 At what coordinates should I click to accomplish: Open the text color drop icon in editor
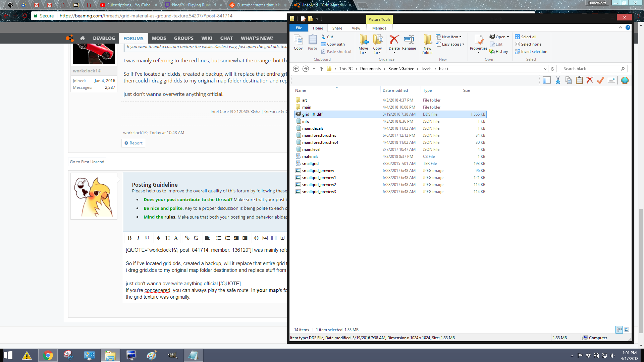(x=158, y=238)
